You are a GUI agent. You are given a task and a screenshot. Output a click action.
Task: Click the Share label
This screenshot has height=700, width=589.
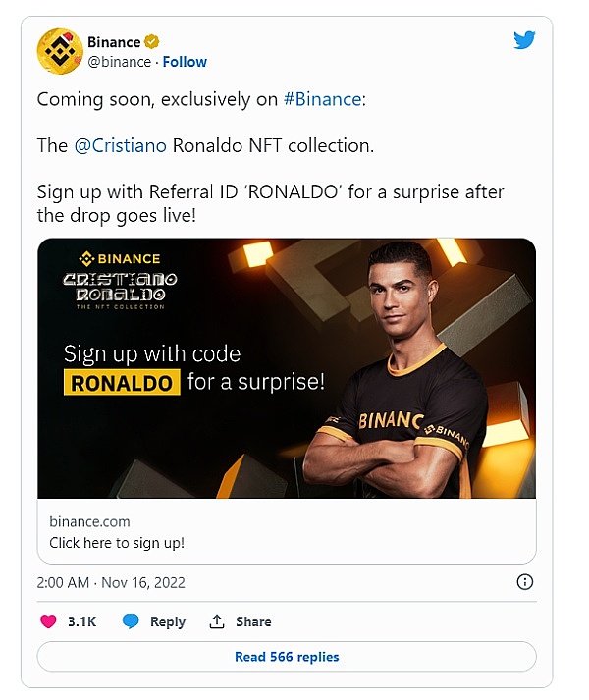253,621
